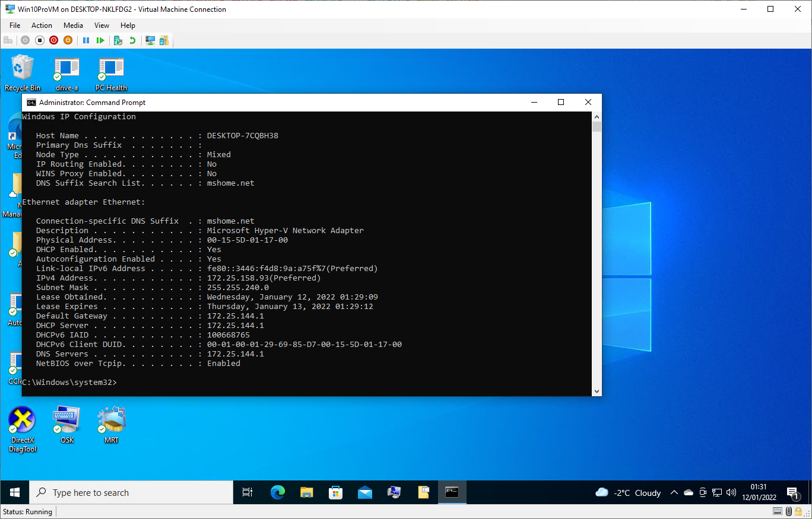The image size is (812, 519).
Task: Click the Enhanced Session monitor icon
Action: click(x=150, y=40)
